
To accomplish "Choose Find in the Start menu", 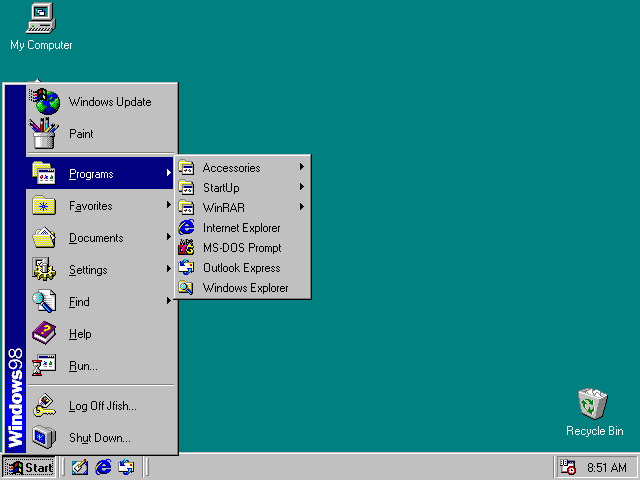I will click(x=101, y=301).
